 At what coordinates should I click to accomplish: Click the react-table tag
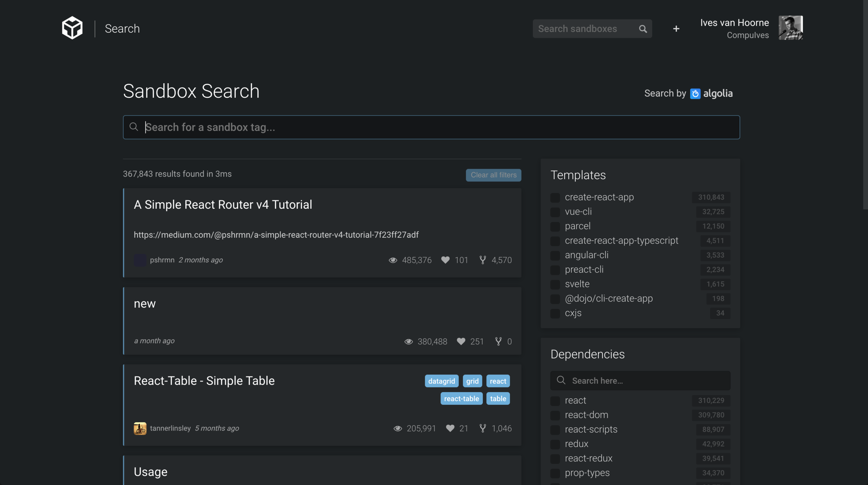[x=461, y=399]
